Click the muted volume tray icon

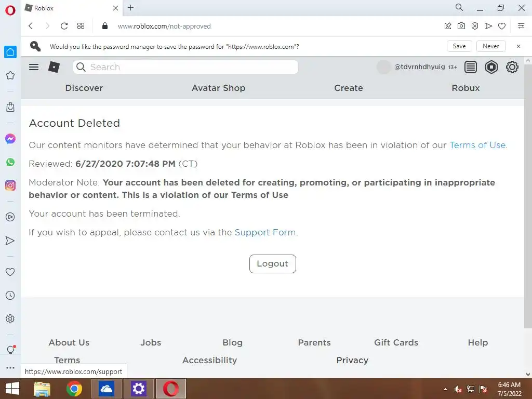[458, 389]
